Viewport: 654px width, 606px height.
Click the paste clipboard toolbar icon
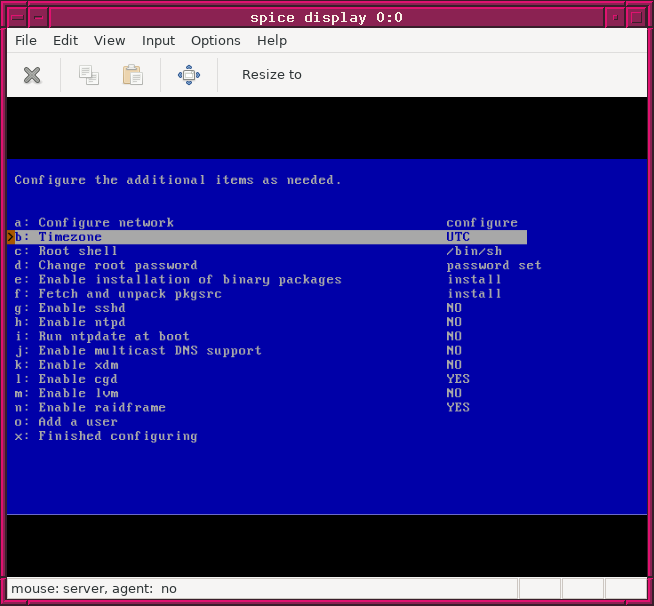(x=132, y=75)
